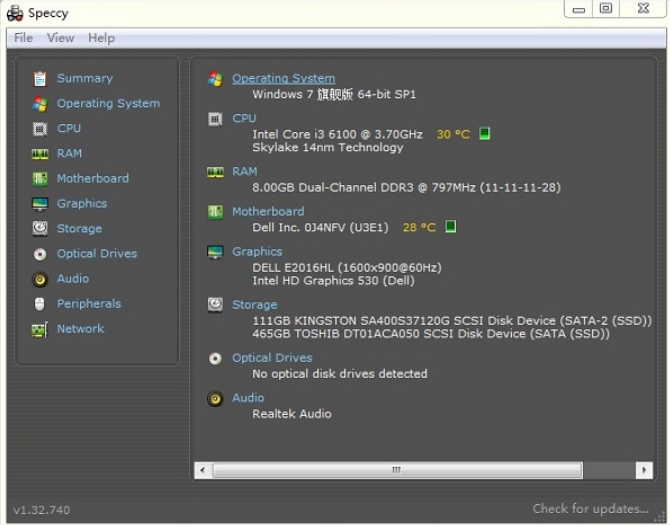Open Optical Drives section from sidebar

(x=97, y=254)
